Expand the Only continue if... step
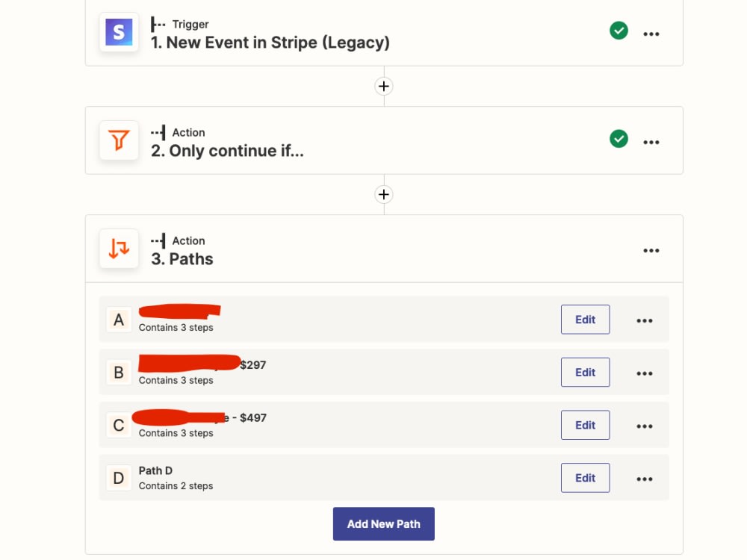The height and width of the screenshot is (560, 747). point(227,151)
